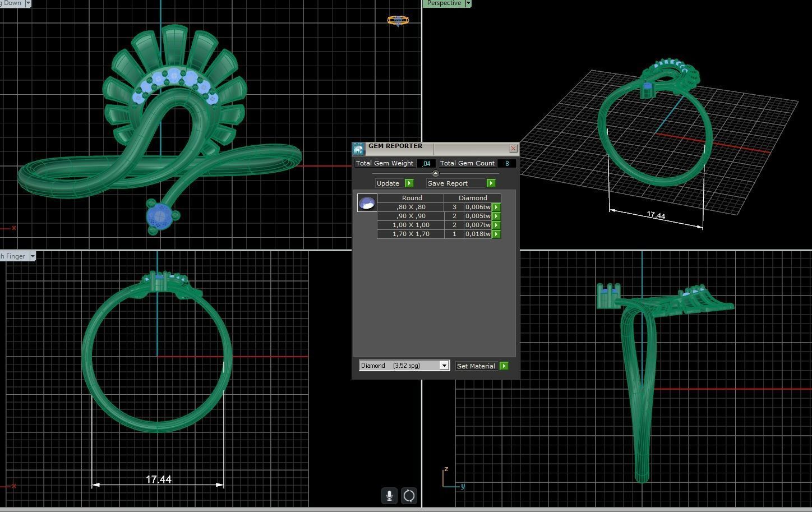Click the Set Material label
The width and height of the screenshot is (812, 512).
click(x=476, y=366)
